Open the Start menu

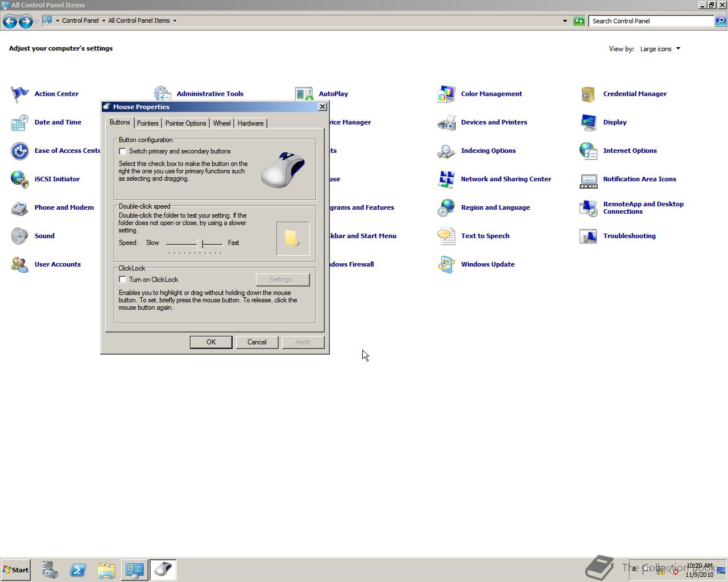15,570
